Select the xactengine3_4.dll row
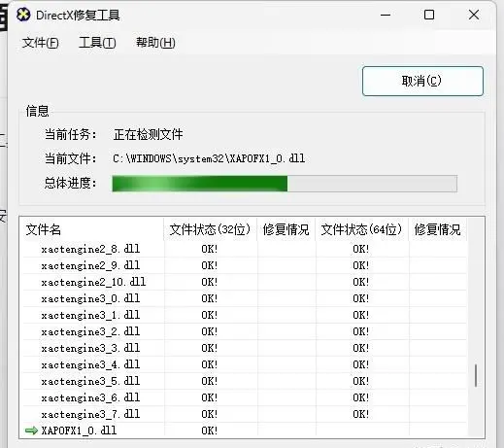 coord(245,364)
